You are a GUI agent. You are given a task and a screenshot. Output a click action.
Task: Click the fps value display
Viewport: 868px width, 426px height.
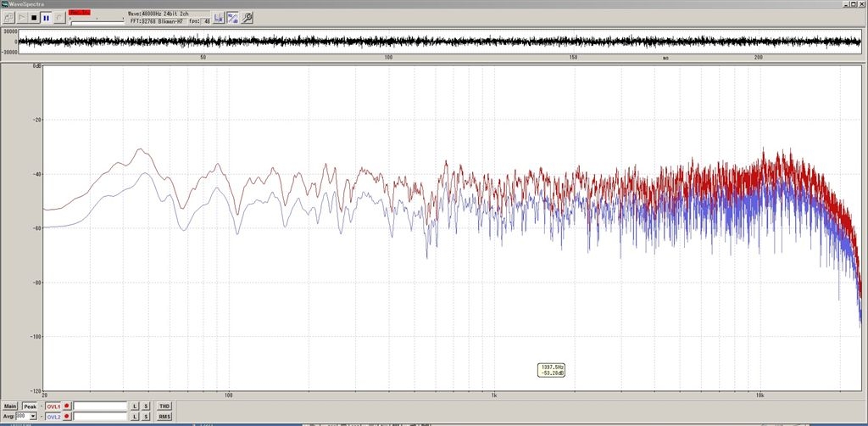point(205,21)
